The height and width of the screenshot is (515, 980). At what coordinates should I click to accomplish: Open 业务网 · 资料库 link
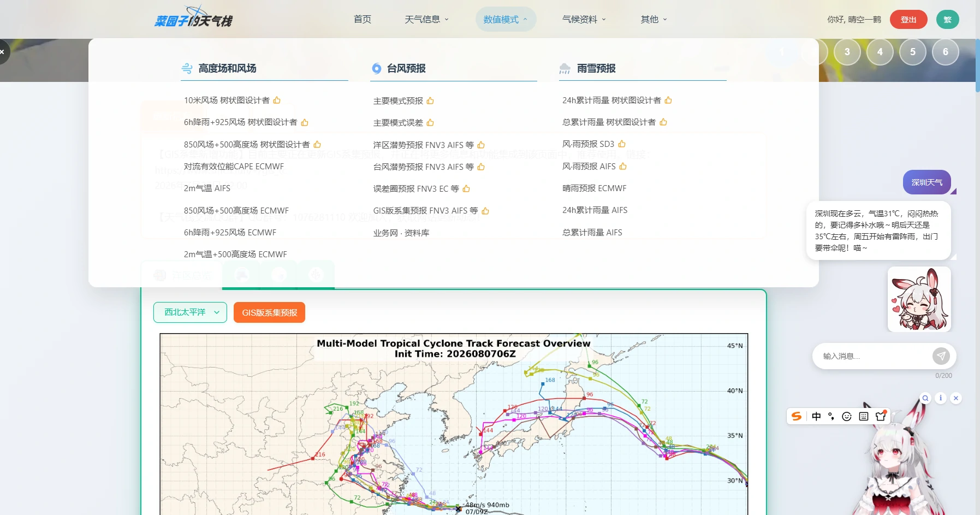(x=401, y=233)
